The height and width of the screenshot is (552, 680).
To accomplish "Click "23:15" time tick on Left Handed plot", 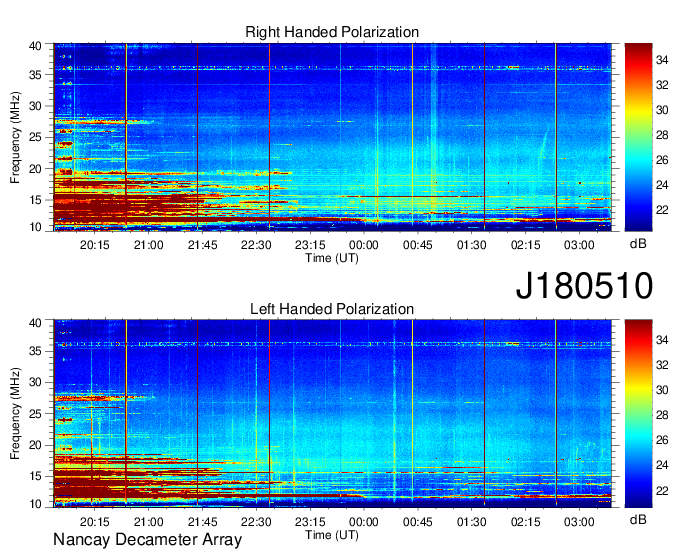I will coord(310,522).
